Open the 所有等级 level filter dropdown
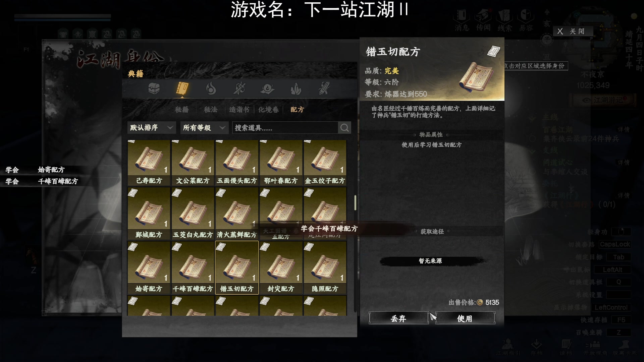The height and width of the screenshot is (362, 644). pos(204,128)
